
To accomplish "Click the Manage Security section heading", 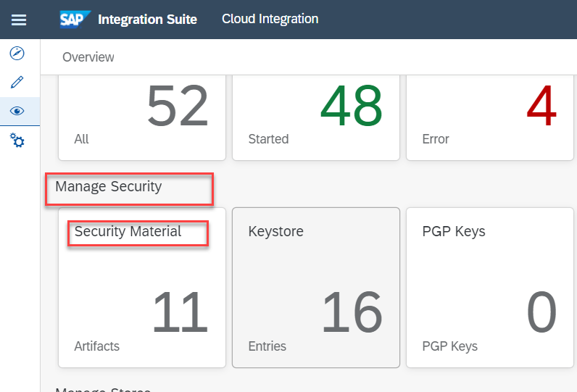I will (x=109, y=187).
